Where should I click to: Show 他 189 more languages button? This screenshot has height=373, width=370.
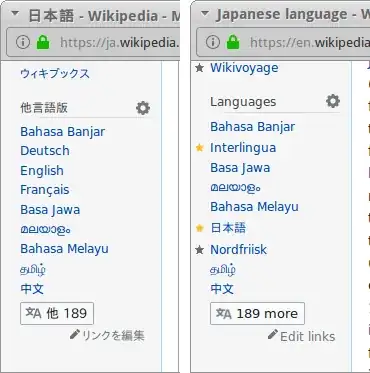57,313
